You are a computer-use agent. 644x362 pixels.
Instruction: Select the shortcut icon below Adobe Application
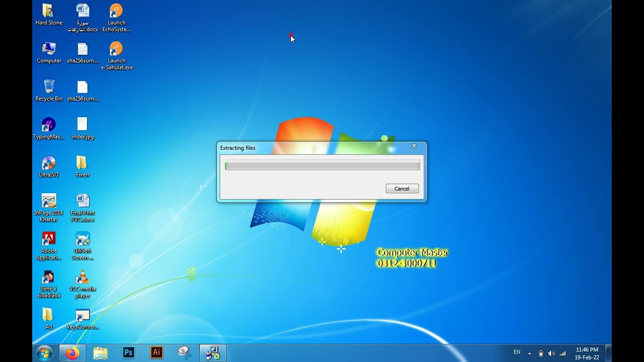tap(49, 284)
